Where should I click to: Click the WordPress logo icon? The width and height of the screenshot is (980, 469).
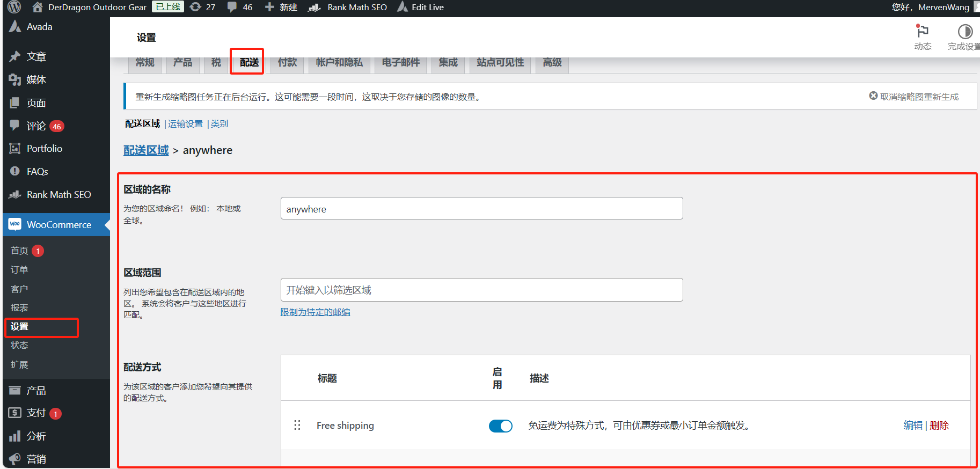pos(14,7)
